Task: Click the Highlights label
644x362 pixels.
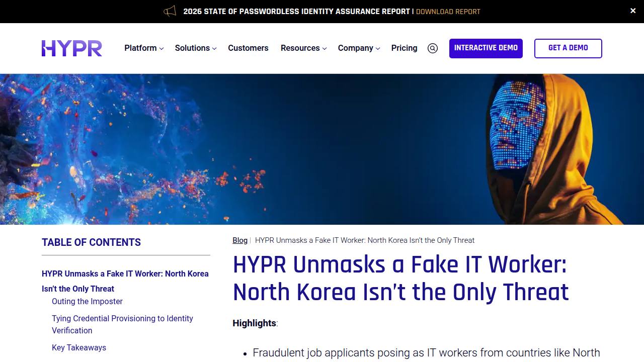Action: pos(254,323)
